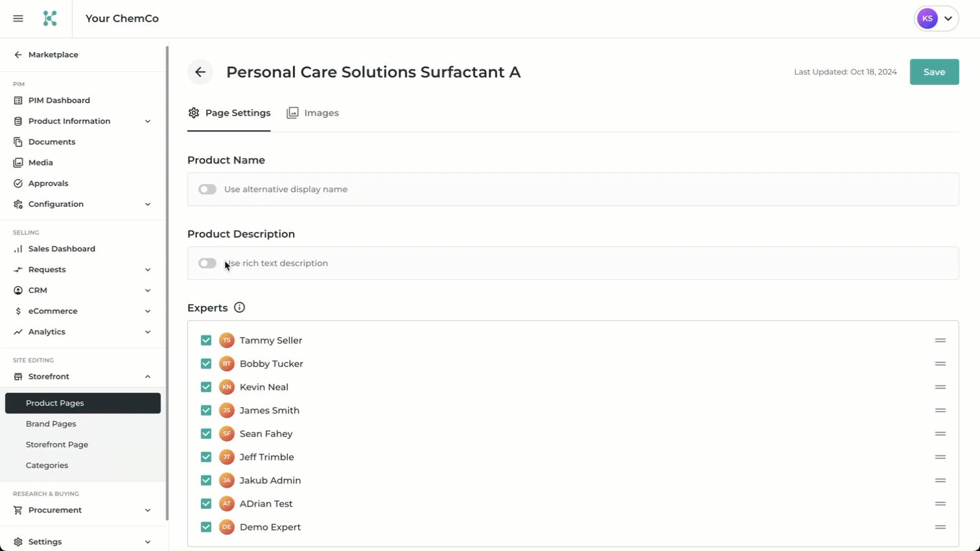Collapse the Storefront sidebar section
Image resolution: width=980 pixels, height=551 pixels.
(83, 377)
